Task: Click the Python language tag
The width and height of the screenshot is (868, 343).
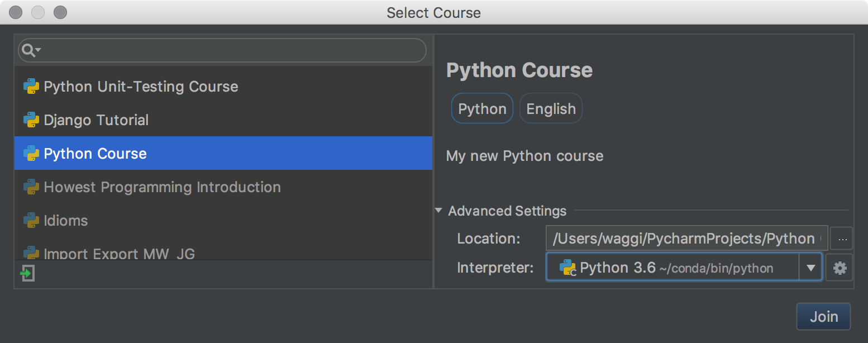Action: (x=482, y=108)
